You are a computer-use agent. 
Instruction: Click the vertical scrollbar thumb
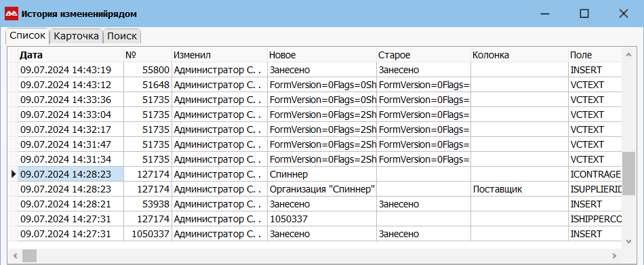pyautogui.click(x=628, y=174)
